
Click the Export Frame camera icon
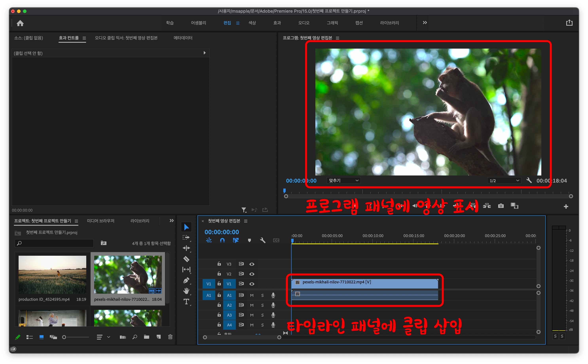[x=501, y=206]
